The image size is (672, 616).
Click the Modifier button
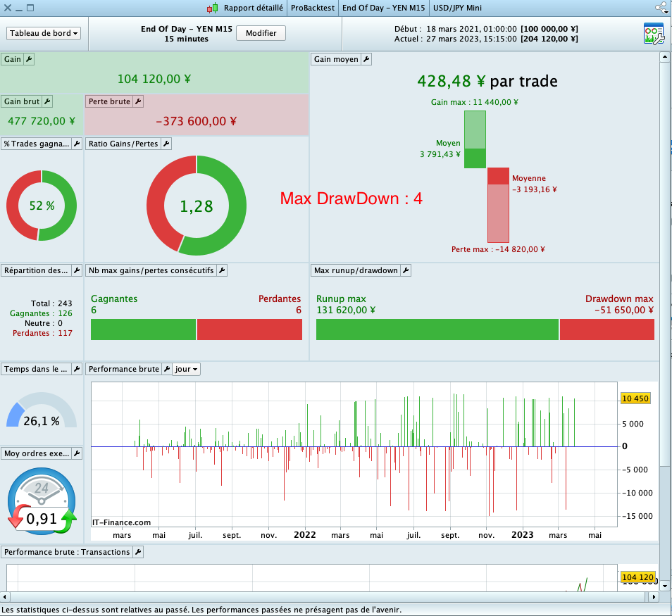click(x=261, y=33)
